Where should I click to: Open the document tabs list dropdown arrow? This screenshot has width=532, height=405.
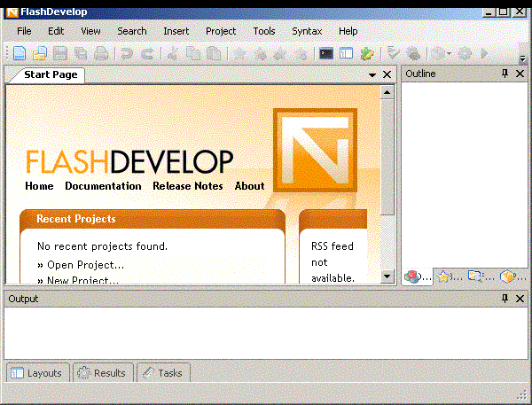(372, 75)
